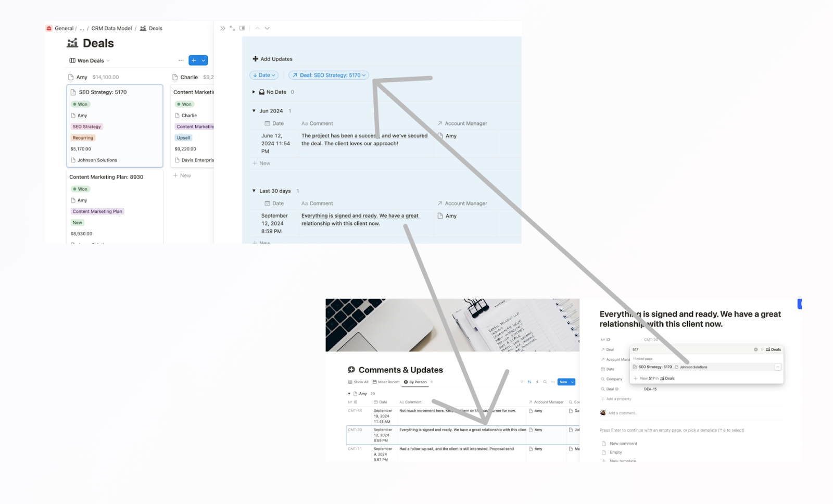Viewport: 833px width, 504px height.
Task: Open the automations lightning bolt icon
Action: pyautogui.click(x=537, y=382)
